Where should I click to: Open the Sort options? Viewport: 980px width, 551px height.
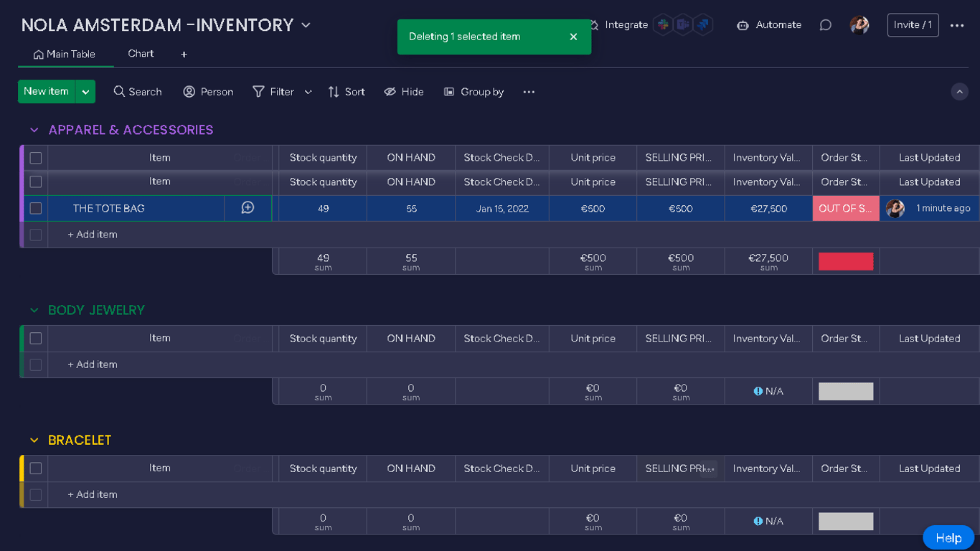click(x=347, y=92)
